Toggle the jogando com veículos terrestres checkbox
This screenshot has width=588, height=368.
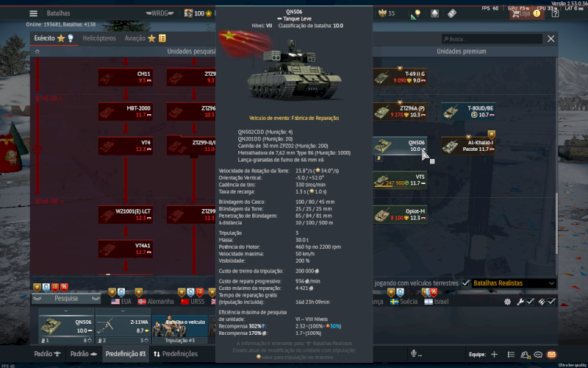pos(465,283)
